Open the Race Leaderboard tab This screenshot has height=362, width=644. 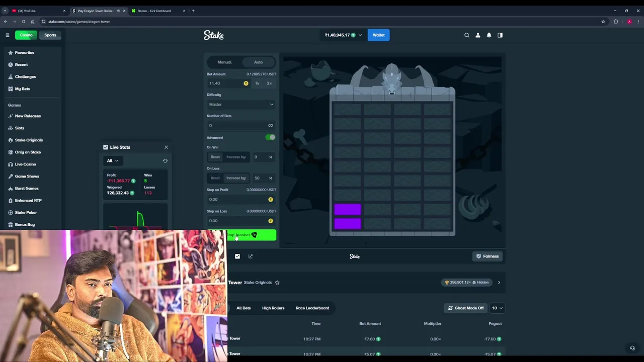pyautogui.click(x=312, y=308)
